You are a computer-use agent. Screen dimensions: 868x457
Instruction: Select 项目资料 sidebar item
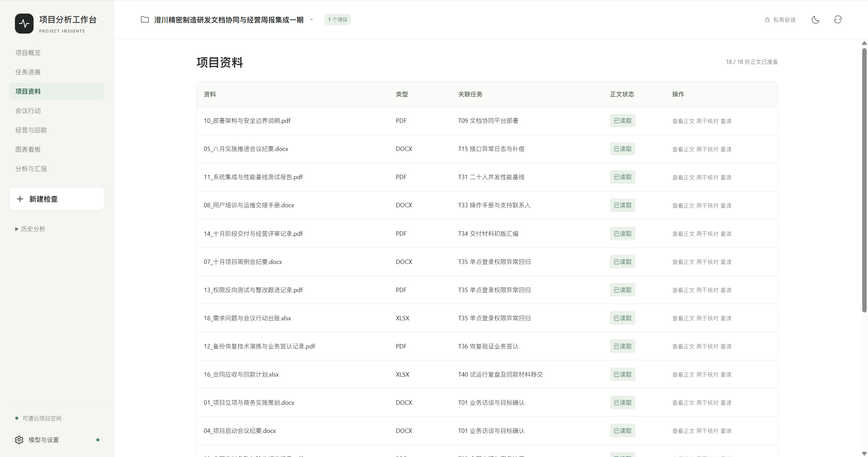click(57, 91)
